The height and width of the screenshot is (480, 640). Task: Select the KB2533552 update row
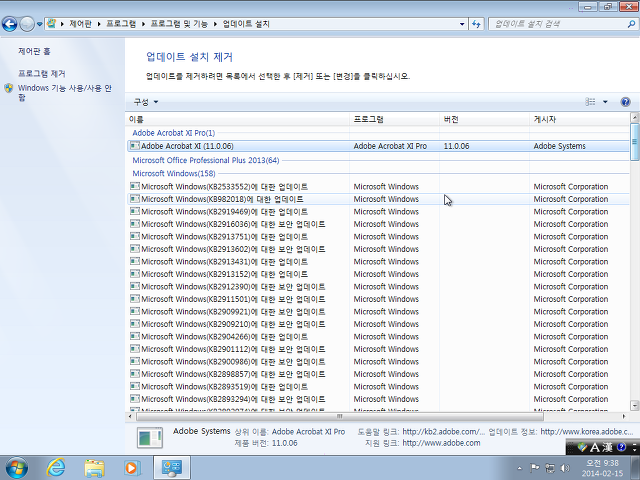click(378, 187)
